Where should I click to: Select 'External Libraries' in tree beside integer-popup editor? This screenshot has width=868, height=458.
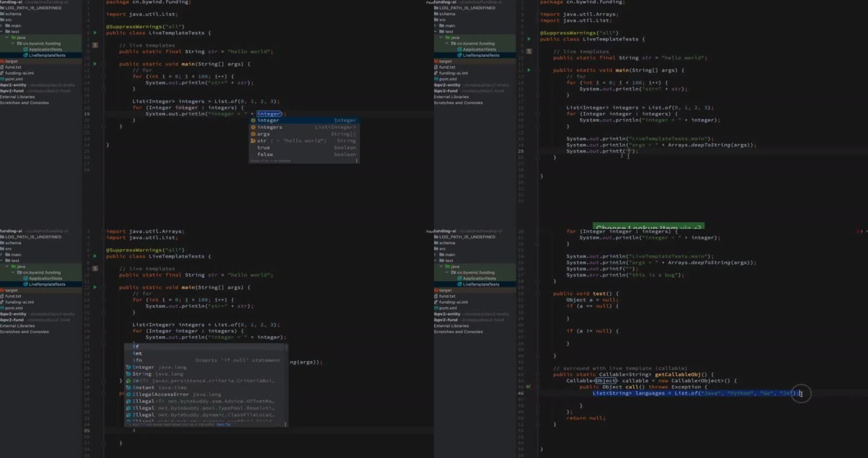[17, 96]
